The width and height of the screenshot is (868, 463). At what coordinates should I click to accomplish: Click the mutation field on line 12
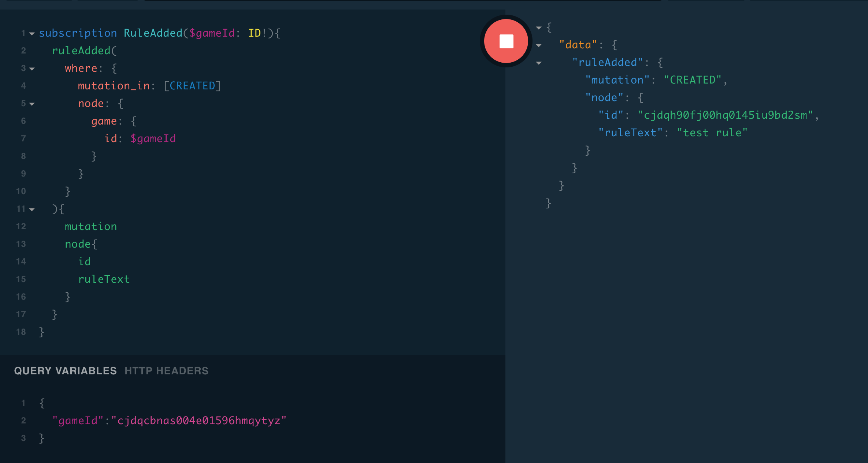coord(91,226)
